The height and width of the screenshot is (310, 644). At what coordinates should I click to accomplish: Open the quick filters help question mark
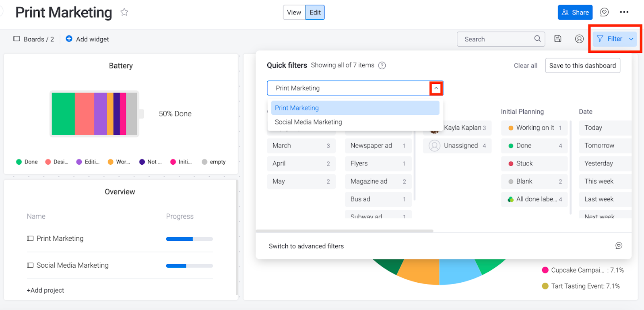click(382, 66)
